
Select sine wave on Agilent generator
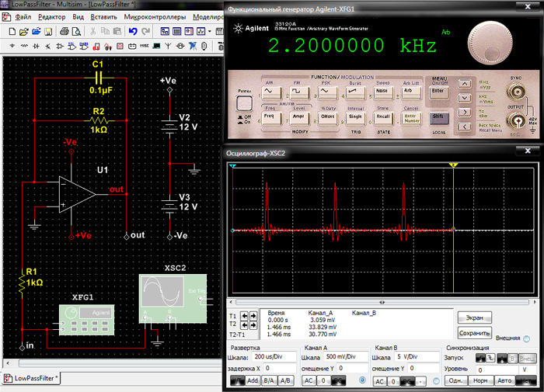[x=270, y=92]
